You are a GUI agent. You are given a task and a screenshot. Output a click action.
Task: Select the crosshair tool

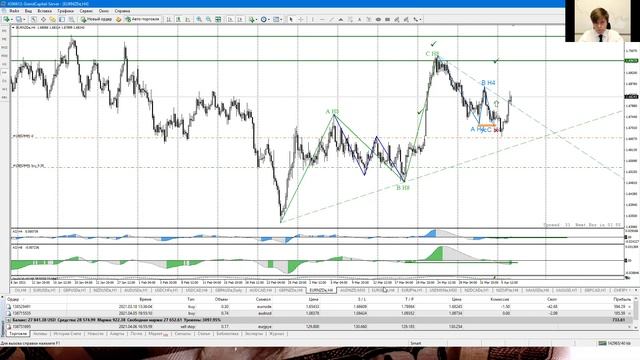point(301,19)
